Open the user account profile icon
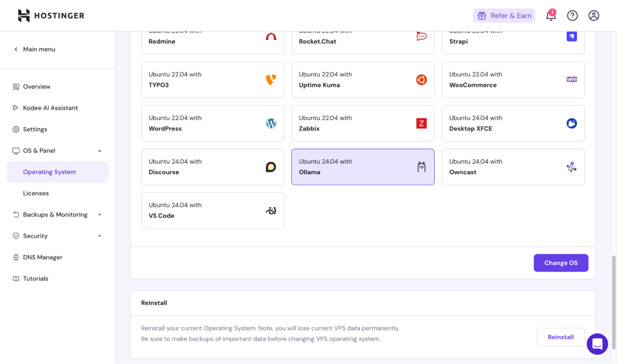This screenshot has width=617, height=364. pos(593,16)
